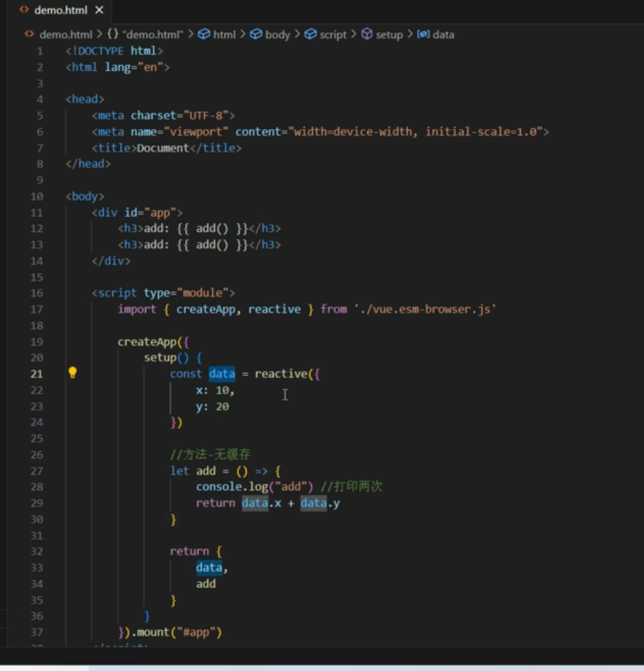Click the HTML file icon in the demo.html tab
644x671 pixels.
pos(24,9)
